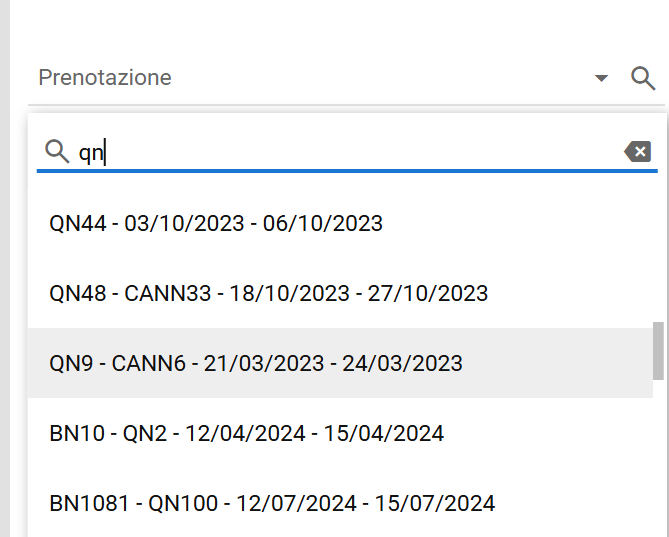
Task: Select QN44 - 03/10/2023 - 06/10/2023 entry
Action: pyautogui.click(x=340, y=224)
